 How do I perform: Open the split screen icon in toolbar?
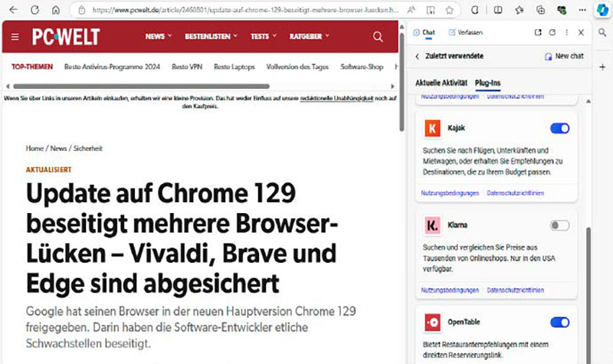pos(498,10)
